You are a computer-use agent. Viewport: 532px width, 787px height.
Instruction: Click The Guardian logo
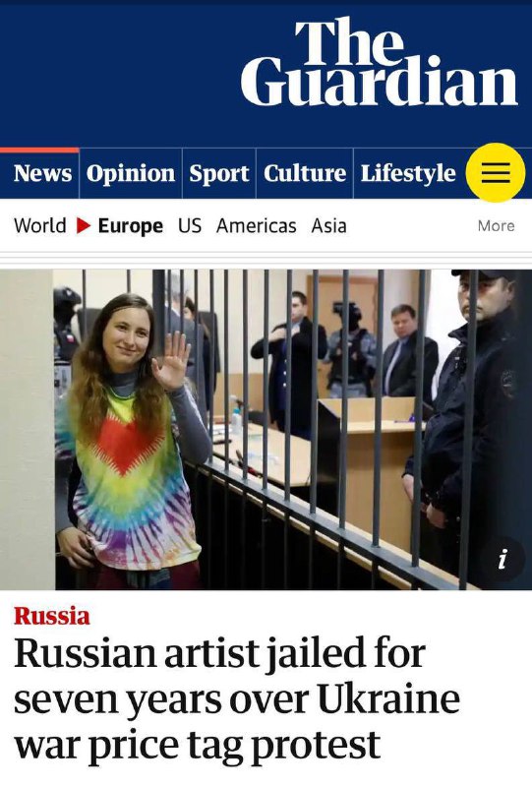pyautogui.click(x=379, y=61)
